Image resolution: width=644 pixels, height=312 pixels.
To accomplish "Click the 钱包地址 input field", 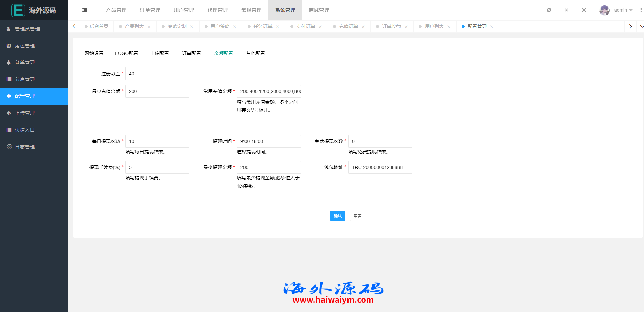I will (380, 167).
